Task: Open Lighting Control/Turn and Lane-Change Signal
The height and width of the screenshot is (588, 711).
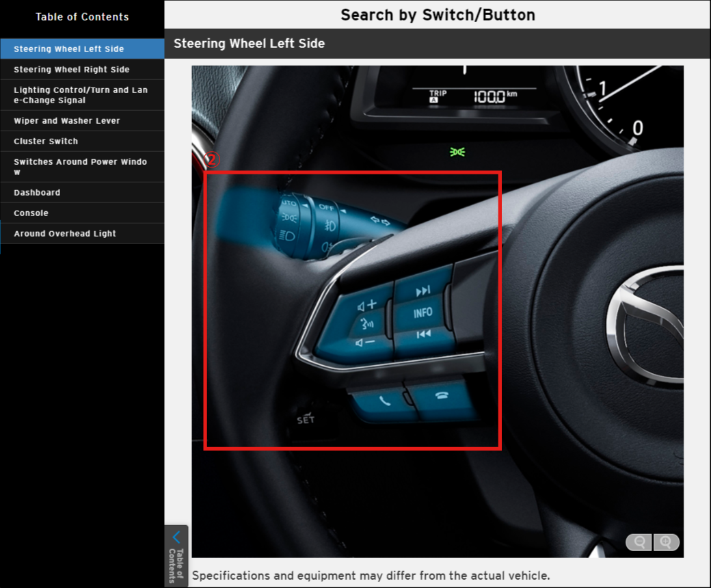Action: tap(82, 95)
